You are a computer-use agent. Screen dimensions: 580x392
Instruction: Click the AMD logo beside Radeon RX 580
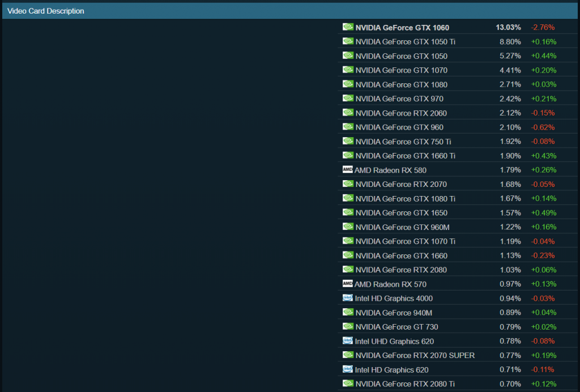[347, 169]
